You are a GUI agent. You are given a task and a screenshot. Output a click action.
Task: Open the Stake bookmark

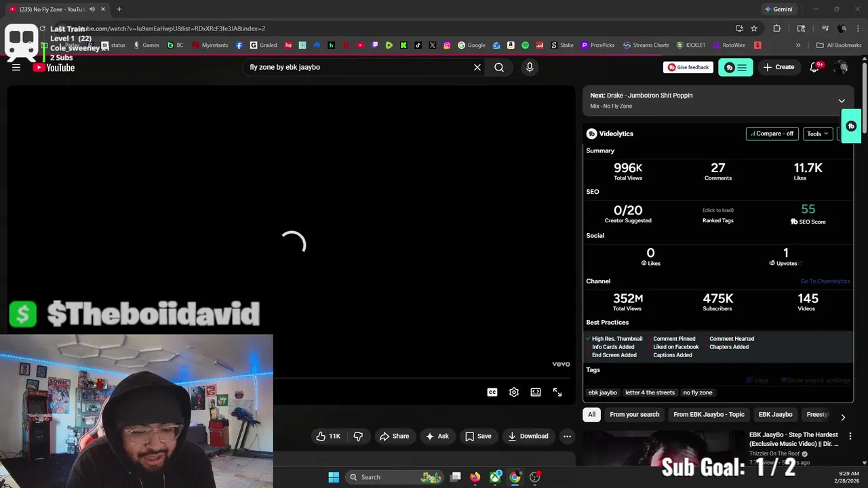[x=562, y=45]
